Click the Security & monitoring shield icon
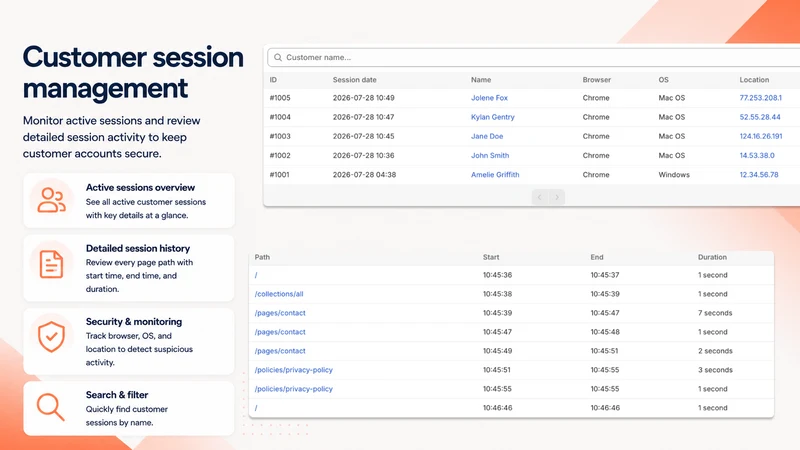This screenshot has width=800, height=450. (52, 337)
